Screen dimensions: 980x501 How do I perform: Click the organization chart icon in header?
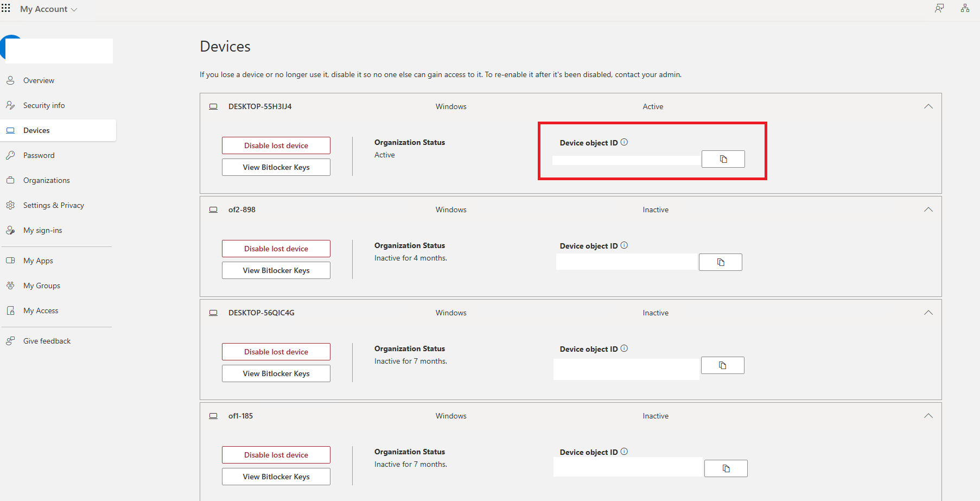click(x=965, y=8)
